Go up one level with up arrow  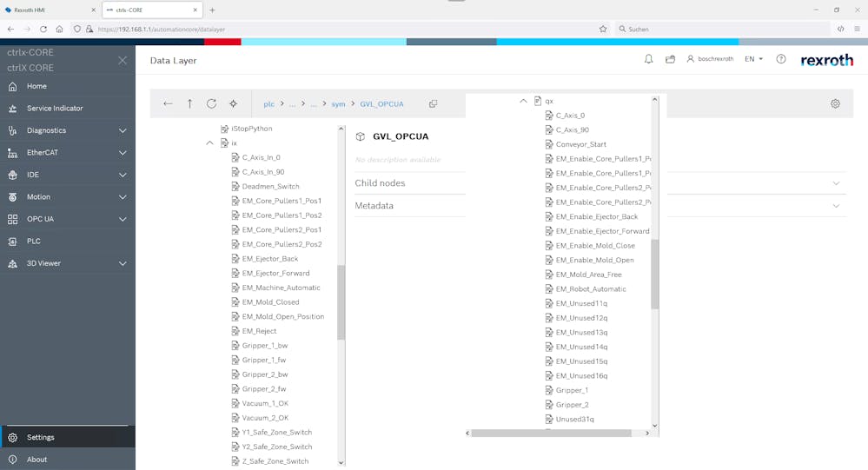tap(189, 103)
